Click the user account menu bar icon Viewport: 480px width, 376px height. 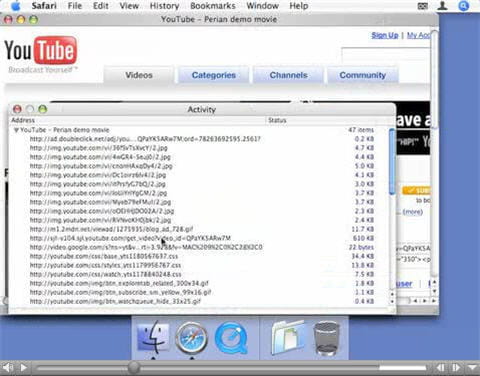pos(442,6)
